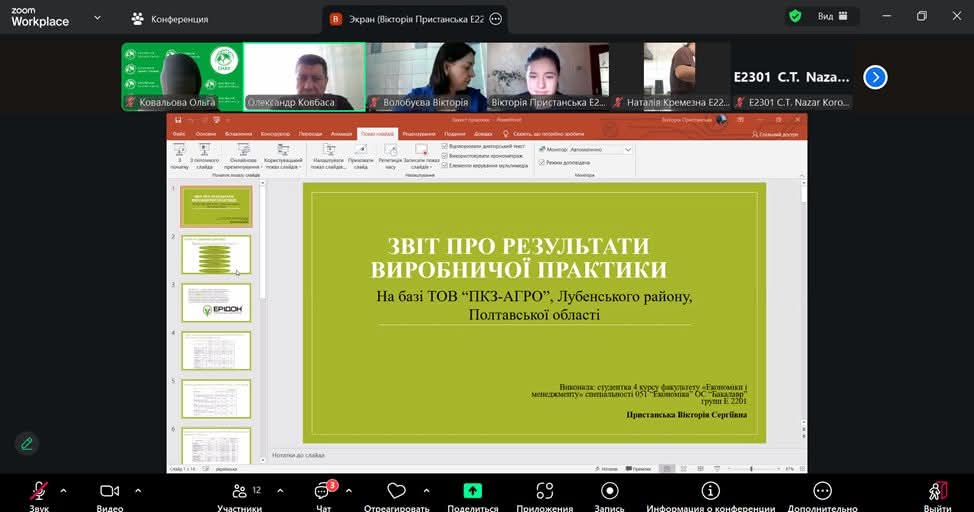This screenshot has height=512, width=974.
Task: Unmute the microphone in Zoom toolbar
Action: pyautogui.click(x=39, y=491)
